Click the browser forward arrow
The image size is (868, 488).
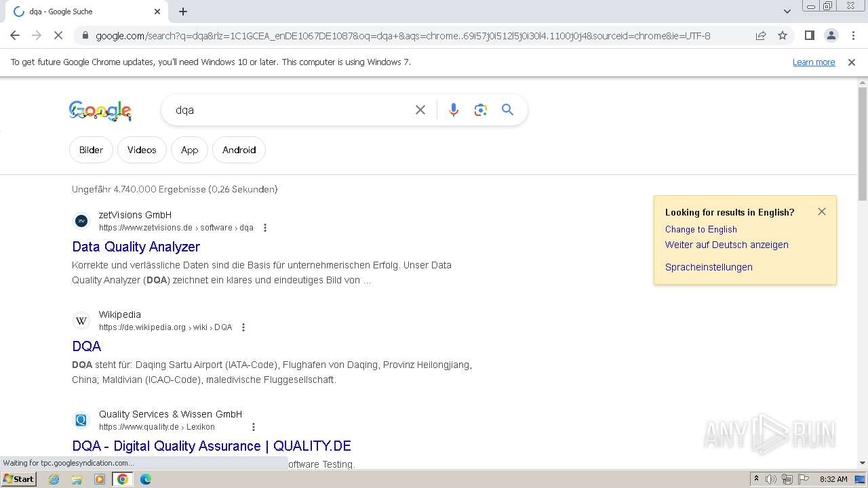pos(37,35)
